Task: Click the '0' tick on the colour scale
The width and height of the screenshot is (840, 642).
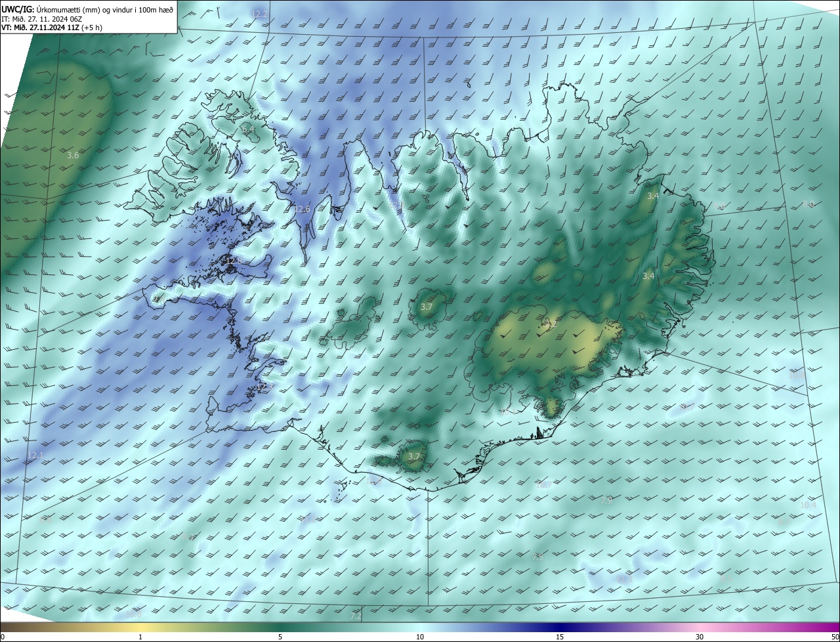Action: 3,637
